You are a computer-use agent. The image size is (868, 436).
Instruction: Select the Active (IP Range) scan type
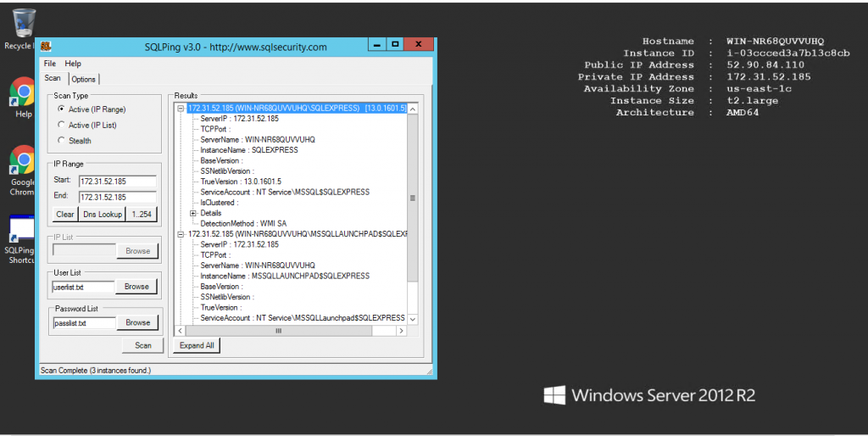coord(61,109)
